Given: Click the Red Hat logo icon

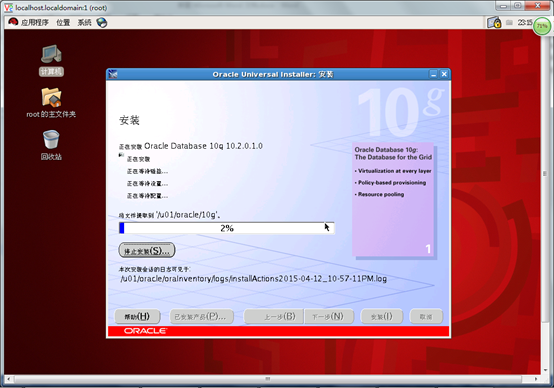Looking at the screenshot, I should click(13, 22).
